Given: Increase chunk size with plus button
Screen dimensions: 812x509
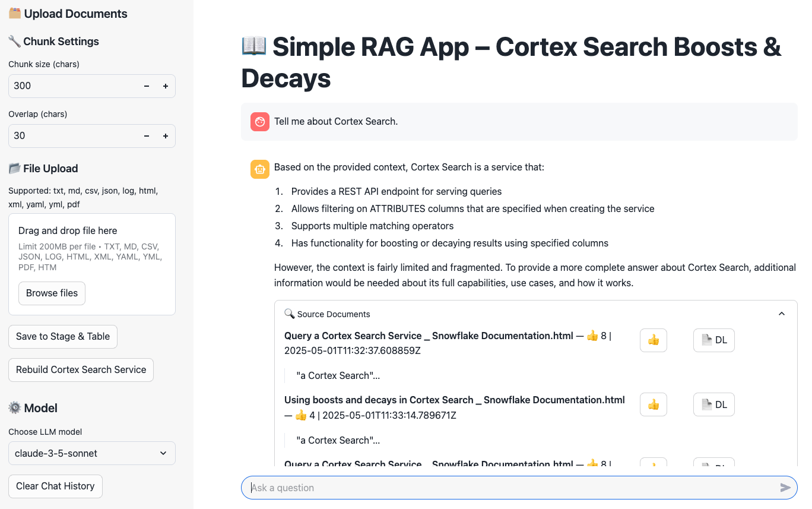Looking at the screenshot, I should tap(166, 86).
